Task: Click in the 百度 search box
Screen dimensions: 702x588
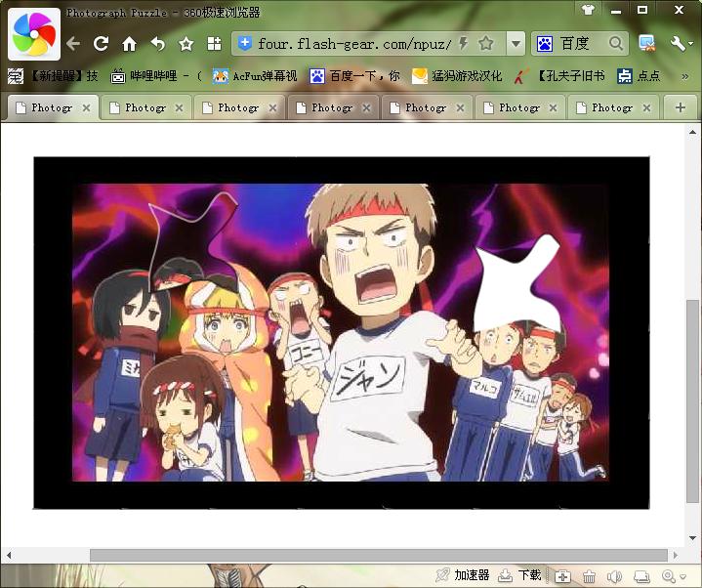Action: (581, 44)
